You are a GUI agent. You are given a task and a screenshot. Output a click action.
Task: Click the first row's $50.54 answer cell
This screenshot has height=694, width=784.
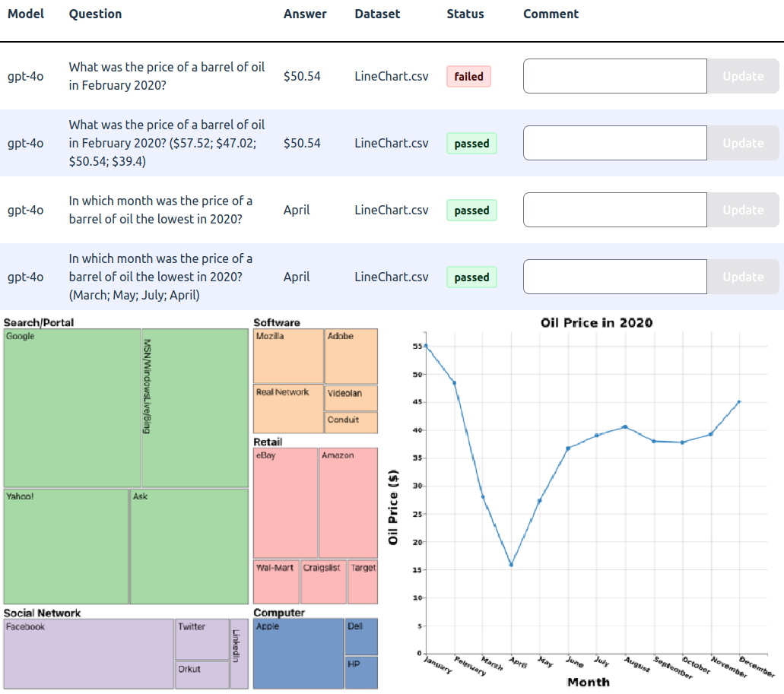pos(302,76)
